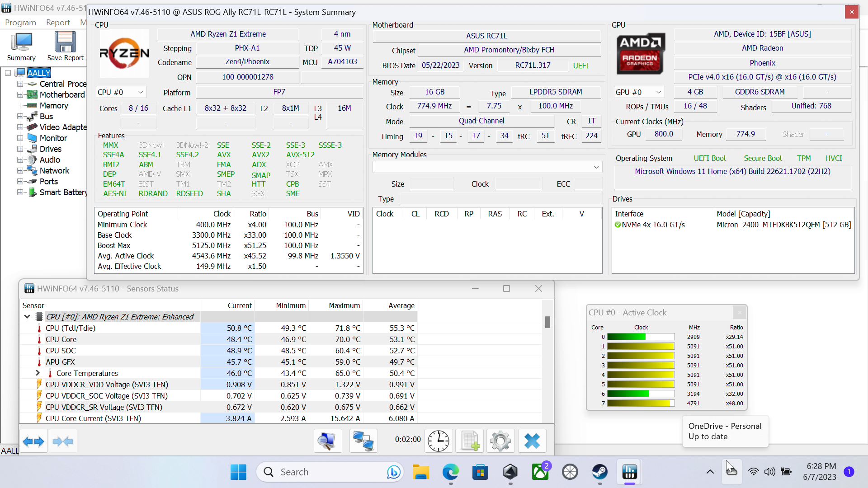This screenshot has width=868, height=488.
Task: Open the CPU #0 selector dropdown
Action: pos(121,92)
